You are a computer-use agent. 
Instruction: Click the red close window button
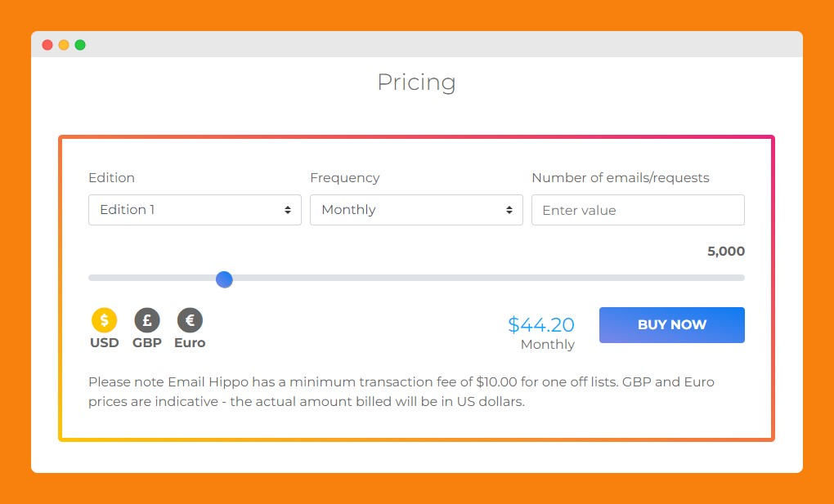point(47,45)
